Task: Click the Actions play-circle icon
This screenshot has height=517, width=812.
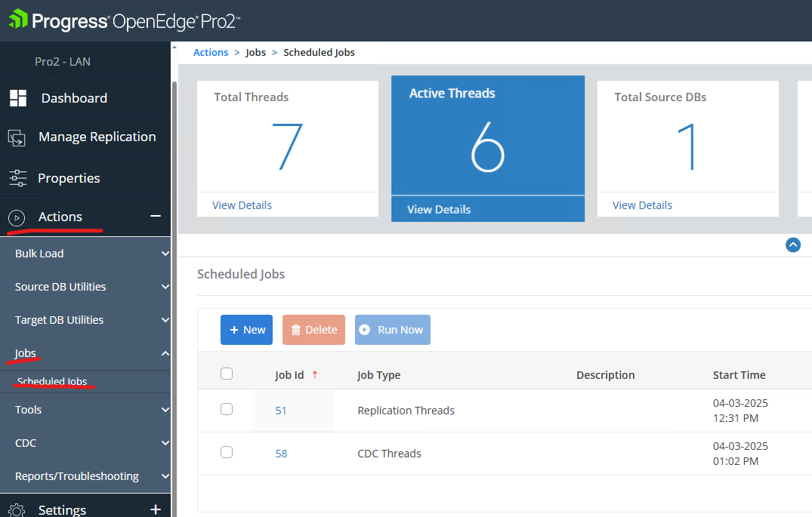Action: pos(17,218)
